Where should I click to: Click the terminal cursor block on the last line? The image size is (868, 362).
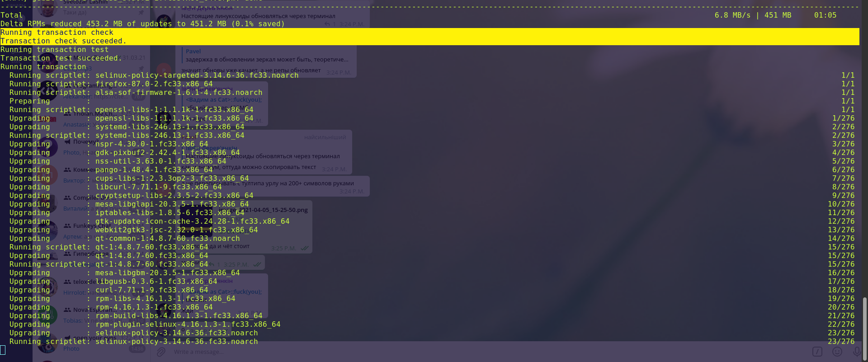click(x=3, y=350)
